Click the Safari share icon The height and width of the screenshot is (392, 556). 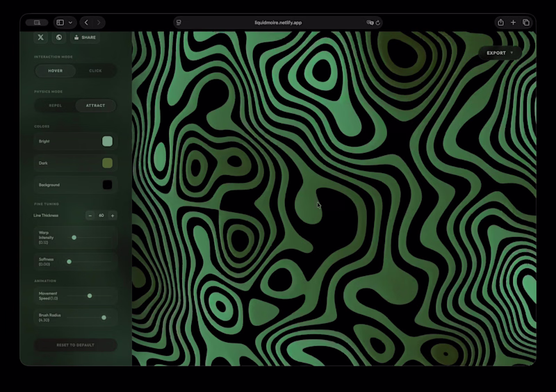pos(500,22)
